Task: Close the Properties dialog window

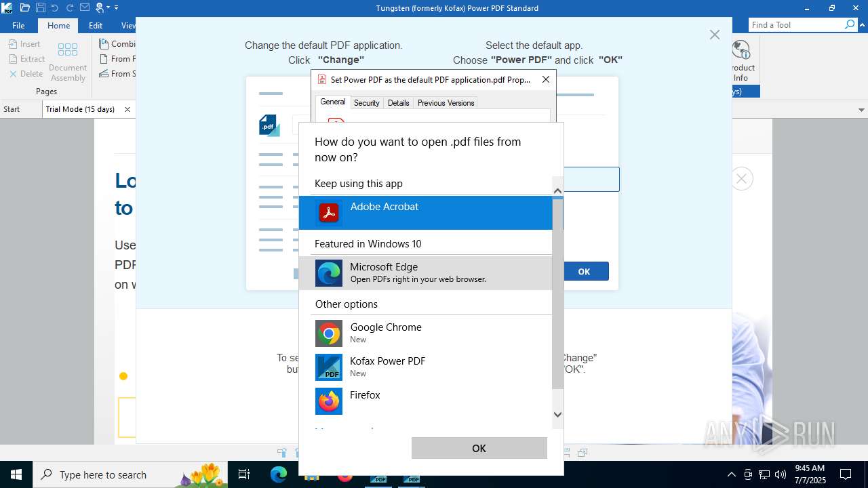Action: 546,79
